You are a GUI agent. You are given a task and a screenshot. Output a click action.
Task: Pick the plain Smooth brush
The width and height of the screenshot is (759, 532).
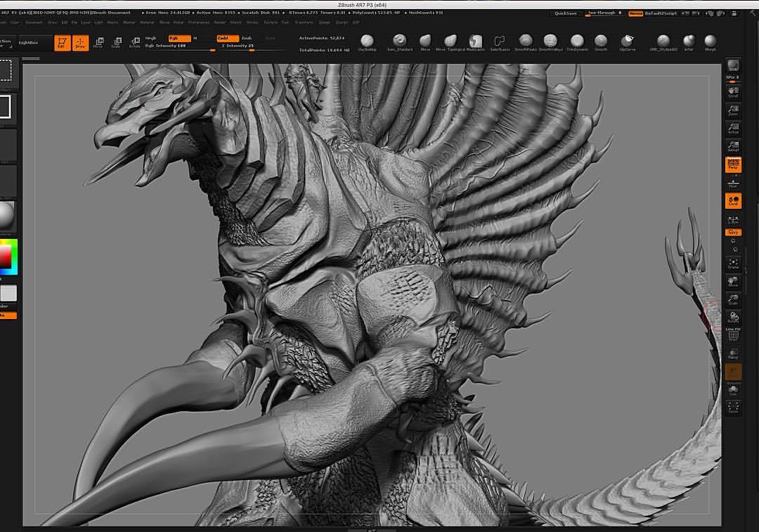[601, 42]
